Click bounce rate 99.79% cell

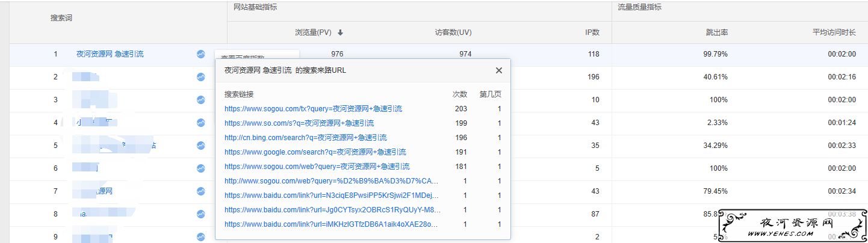(716, 54)
